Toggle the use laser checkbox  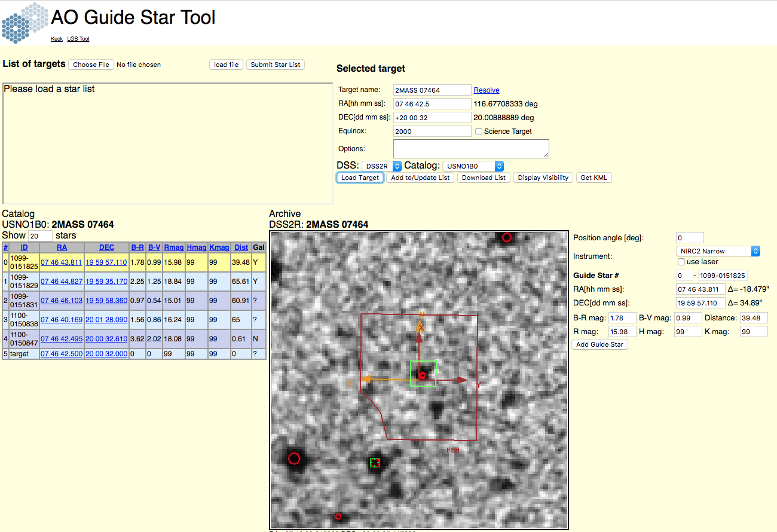click(681, 262)
